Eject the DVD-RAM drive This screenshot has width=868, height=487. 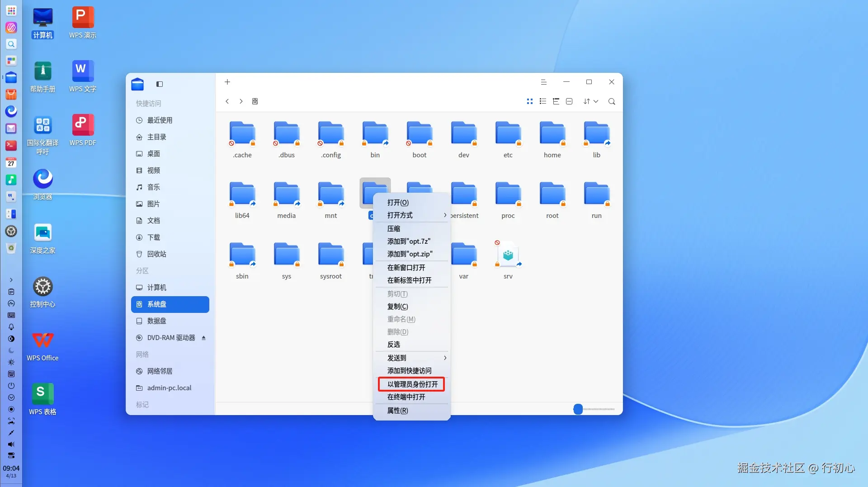(203, 338)
